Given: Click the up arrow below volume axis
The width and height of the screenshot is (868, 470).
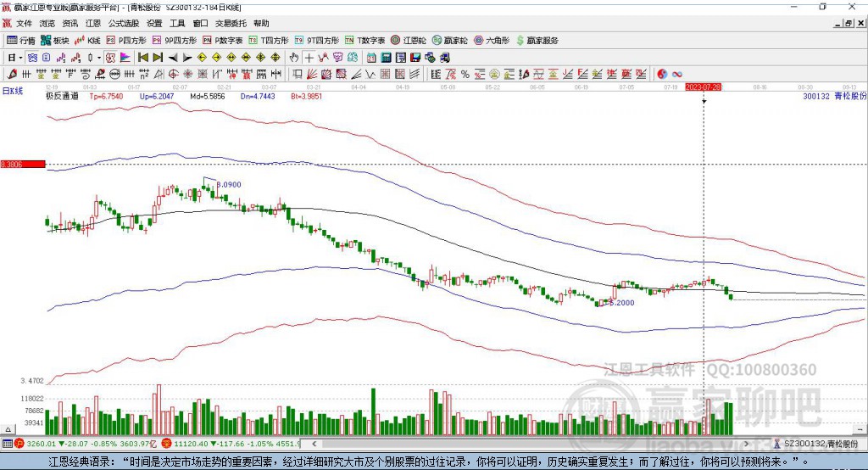Looking at the screenshot, I should pyautogui.click(x=8, y=429).
